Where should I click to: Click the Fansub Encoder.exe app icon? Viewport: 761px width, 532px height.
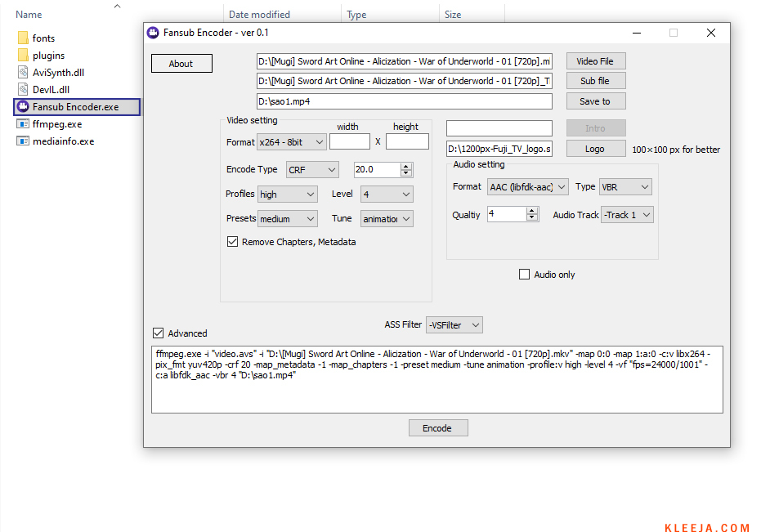23,107
